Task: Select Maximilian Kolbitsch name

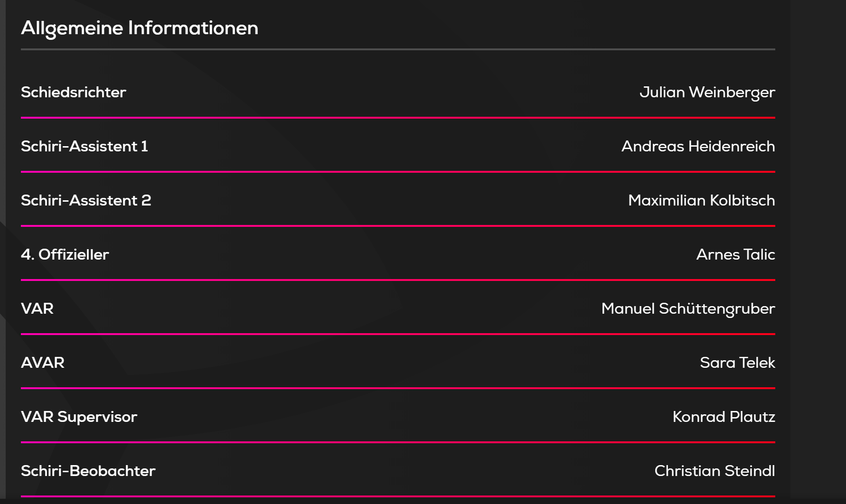Action: click(x=702, y=200)
